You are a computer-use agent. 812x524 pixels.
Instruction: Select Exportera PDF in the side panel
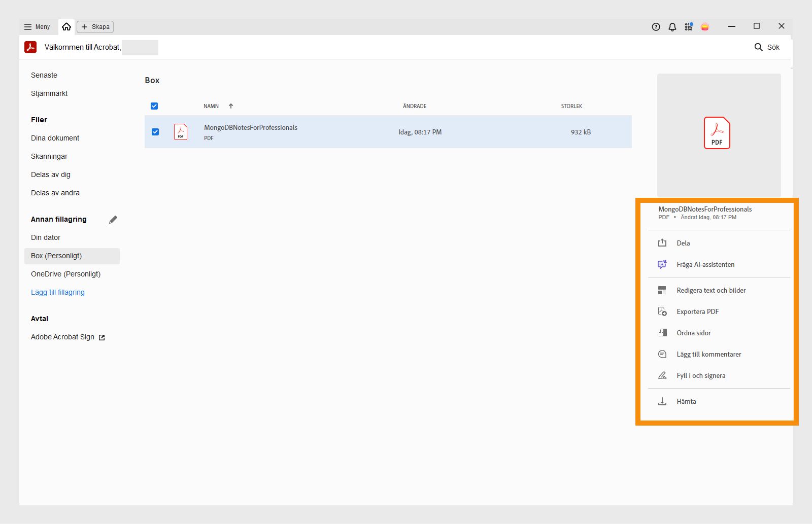click(697, 311)
